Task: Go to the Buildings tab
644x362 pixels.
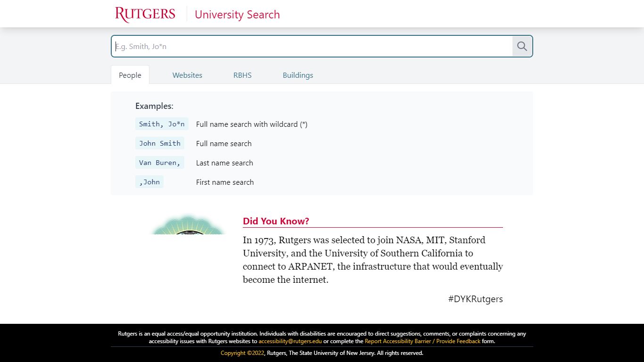Action: click(x=298, y=75)
